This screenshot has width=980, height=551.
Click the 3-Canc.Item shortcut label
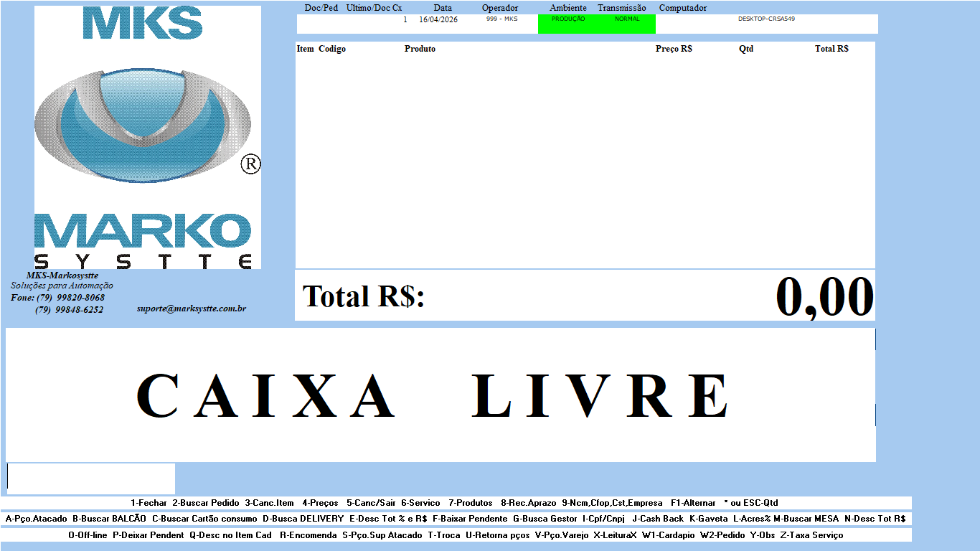(x=269, y=503)
